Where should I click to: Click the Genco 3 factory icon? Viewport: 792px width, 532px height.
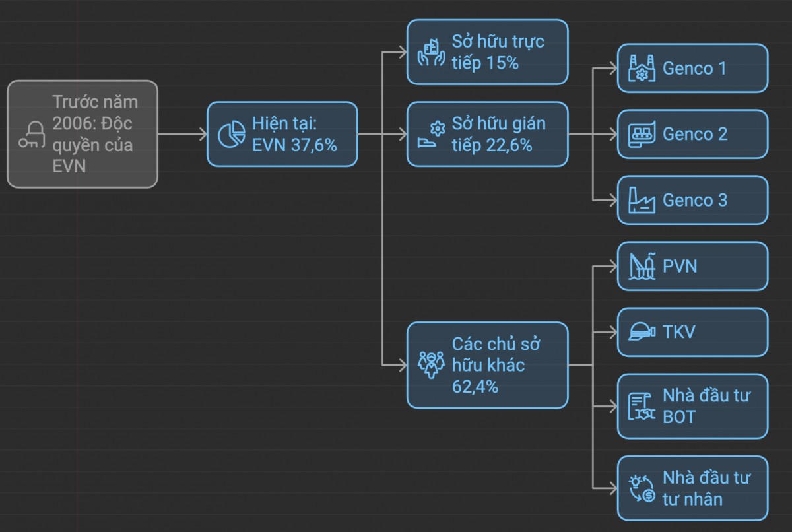point(641,200)
